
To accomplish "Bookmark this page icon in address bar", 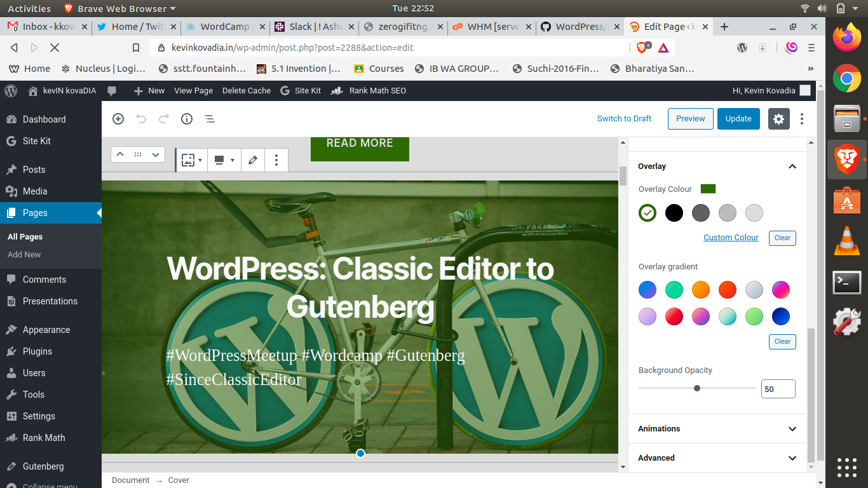I will point(135,48).
